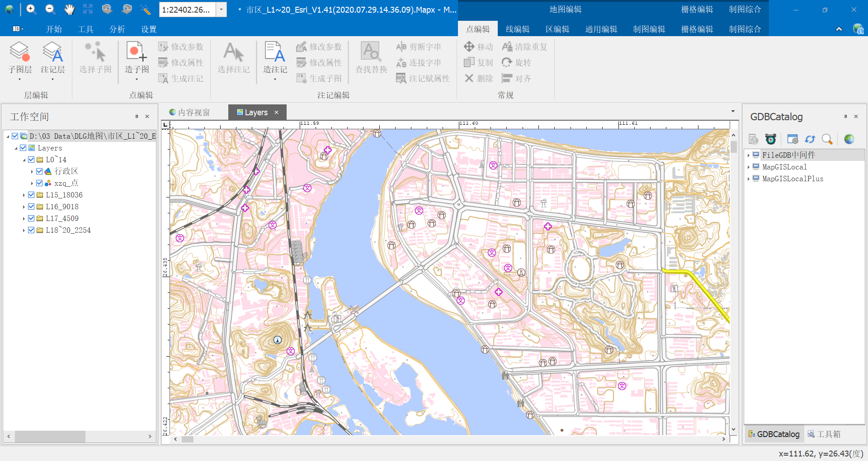
Task: Switch to the 通用编辑 ribbon tab
Action: pyautogui.click(x=601, y=29)
